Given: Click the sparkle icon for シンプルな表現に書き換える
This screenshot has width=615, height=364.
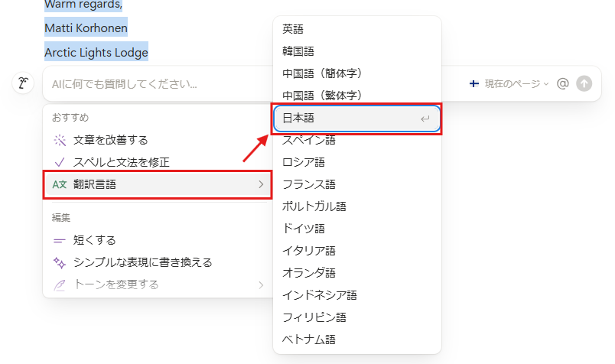Looking at the screenshot, I should click(60, 262).
